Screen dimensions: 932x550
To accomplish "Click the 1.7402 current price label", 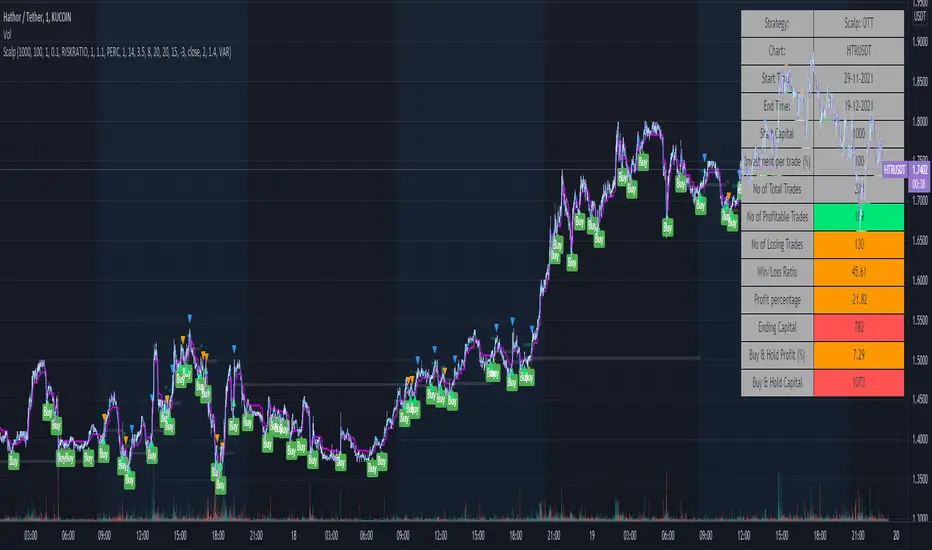I will [x=920, y=170].
